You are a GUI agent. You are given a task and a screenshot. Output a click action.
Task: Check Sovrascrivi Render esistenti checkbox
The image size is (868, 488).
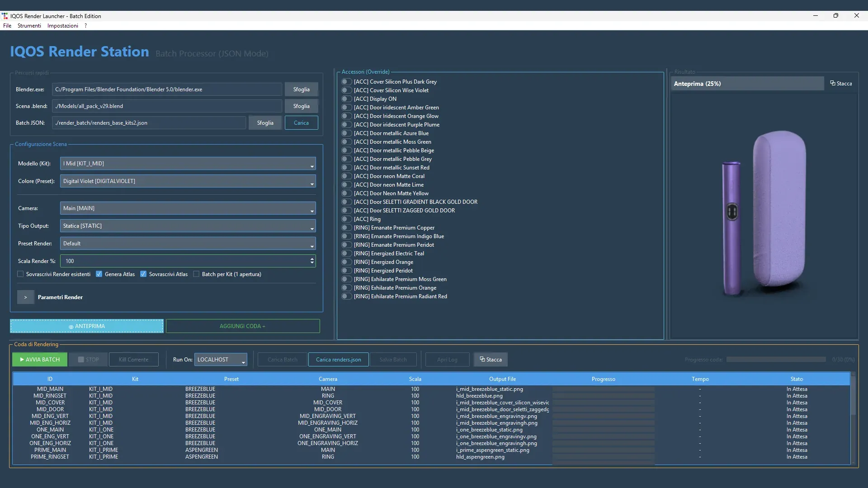(x=20, y=274)
